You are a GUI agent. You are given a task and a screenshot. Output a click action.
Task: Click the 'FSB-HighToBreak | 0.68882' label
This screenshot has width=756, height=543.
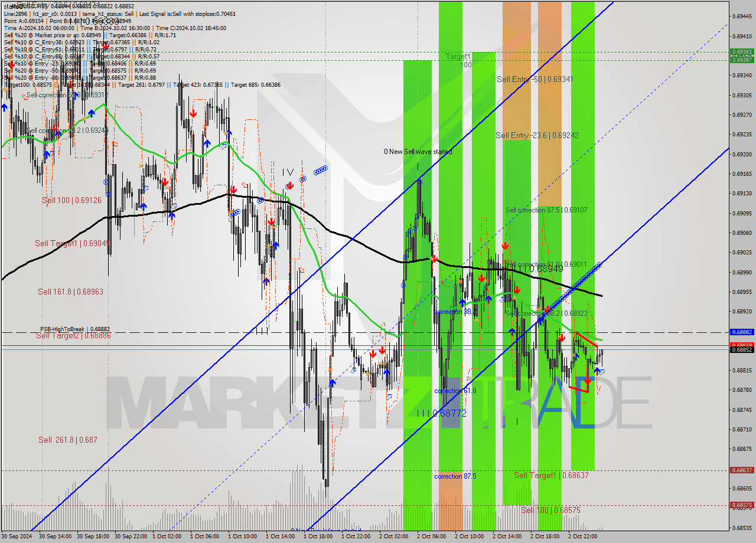(75, 329)
